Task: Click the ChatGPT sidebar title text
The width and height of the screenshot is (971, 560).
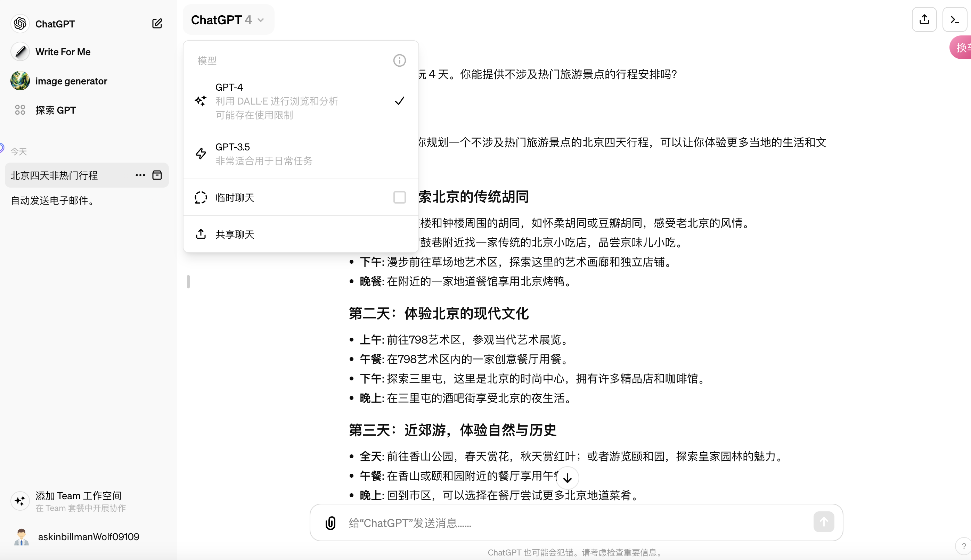Action: 55,24
